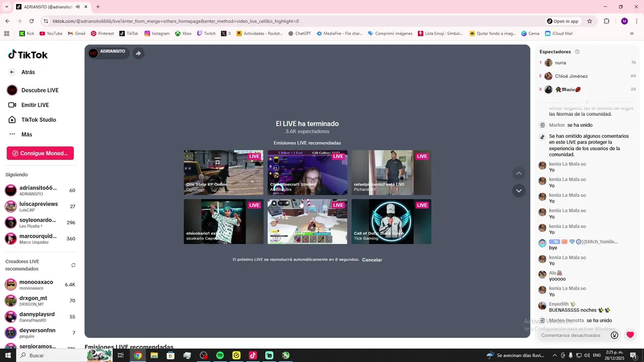The height and width of the screenshot is (362, 644).
Task: Mute the ADRIANSITO tab audio
Action: [77, 7]
